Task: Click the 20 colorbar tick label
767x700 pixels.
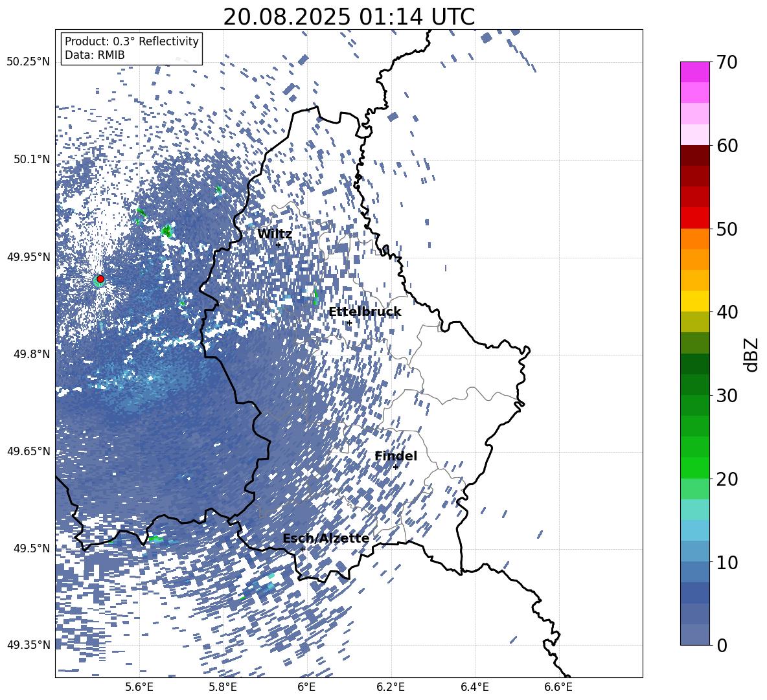Action: click(727, 479)
